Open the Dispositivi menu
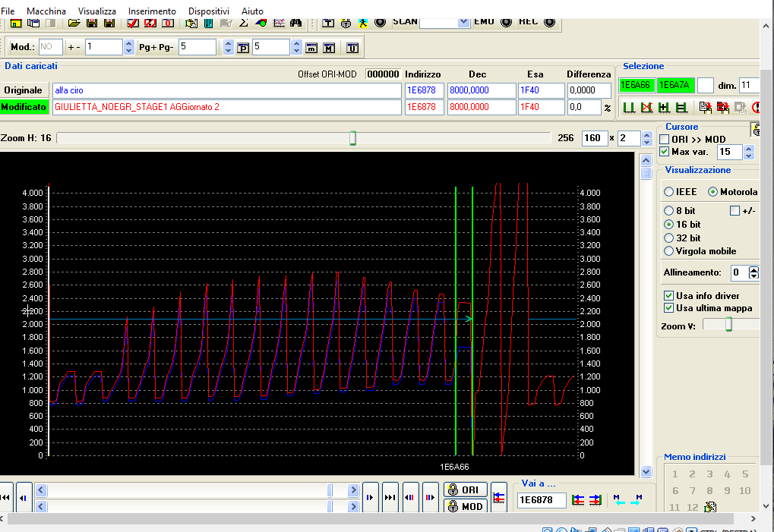The image size is (774, 532). [209, 11]
